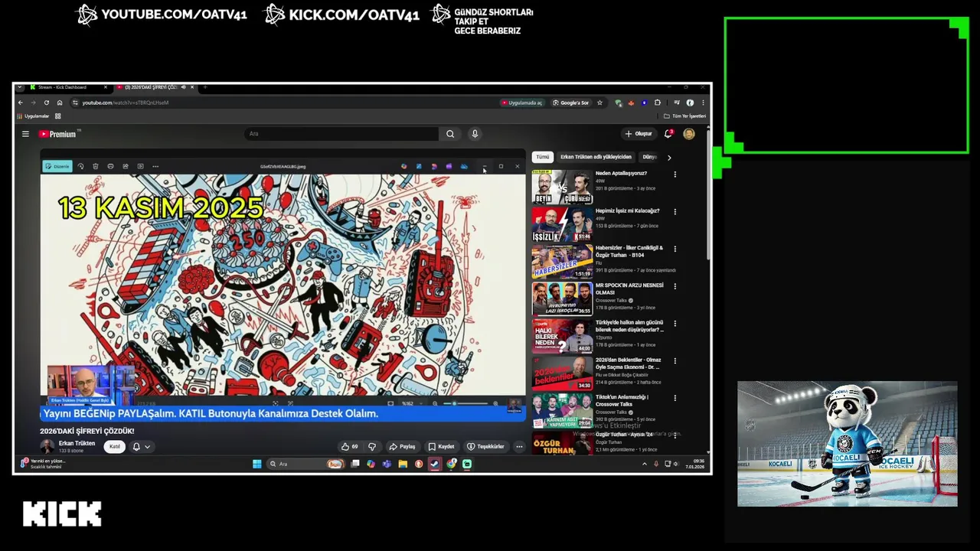The height and width of the screenshot is (551, 980).
Task: Click the KATIL join button
Action: (x=114, y=446)
